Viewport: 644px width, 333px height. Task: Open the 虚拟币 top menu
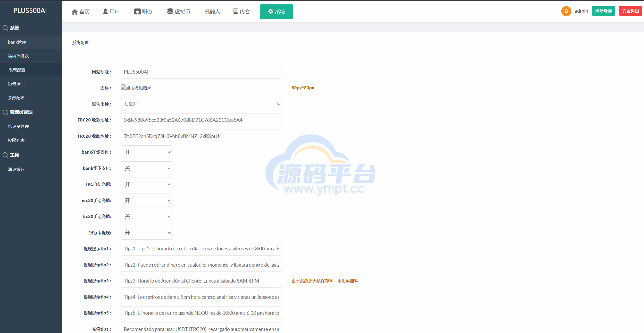tap(179, 12)
